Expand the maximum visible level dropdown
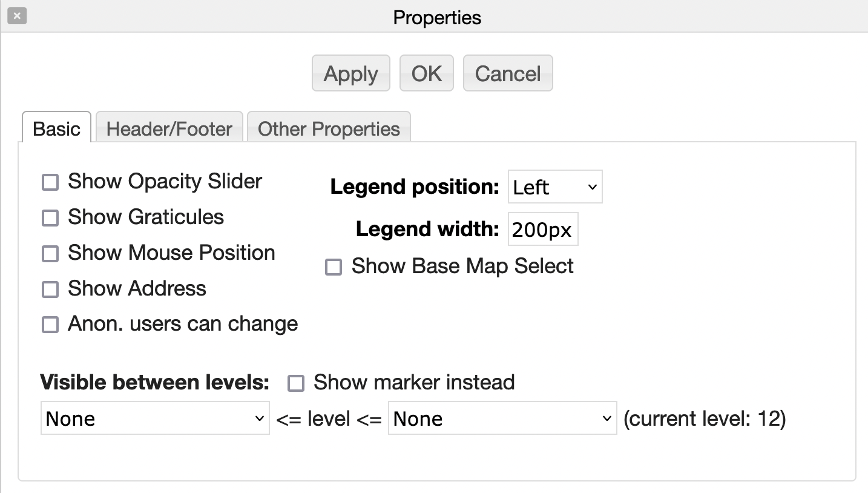The width and height of the screenshot is (868, 493). (x=502, y=419)
